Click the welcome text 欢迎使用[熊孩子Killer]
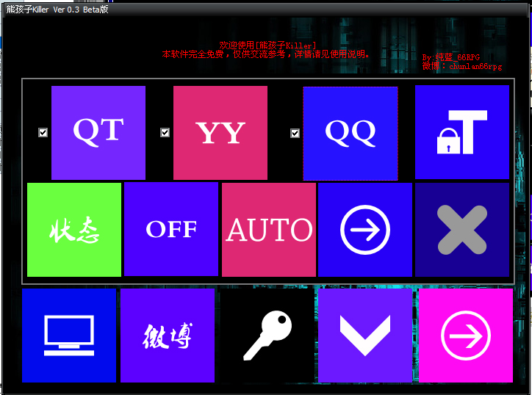Viewport: 532px width, 395px height. coord(267,45)
